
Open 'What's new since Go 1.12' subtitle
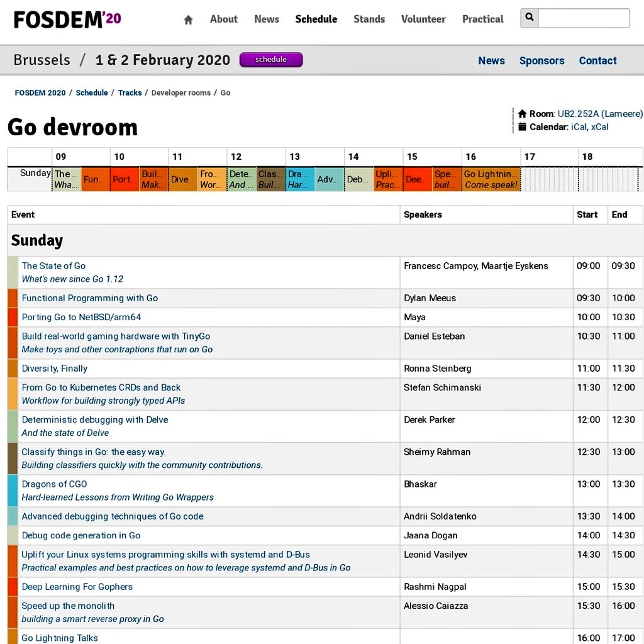pyautogui.click(x=72, y=279)
